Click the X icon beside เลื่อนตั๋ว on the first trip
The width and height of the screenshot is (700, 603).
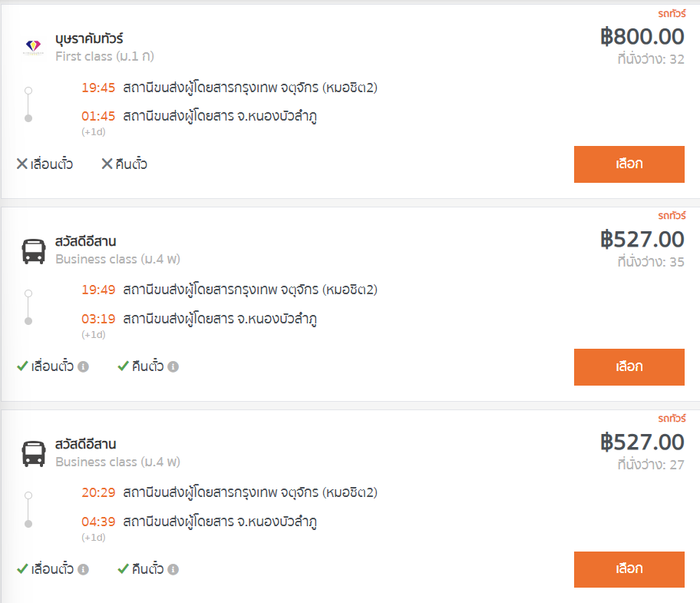click(21, 164)
